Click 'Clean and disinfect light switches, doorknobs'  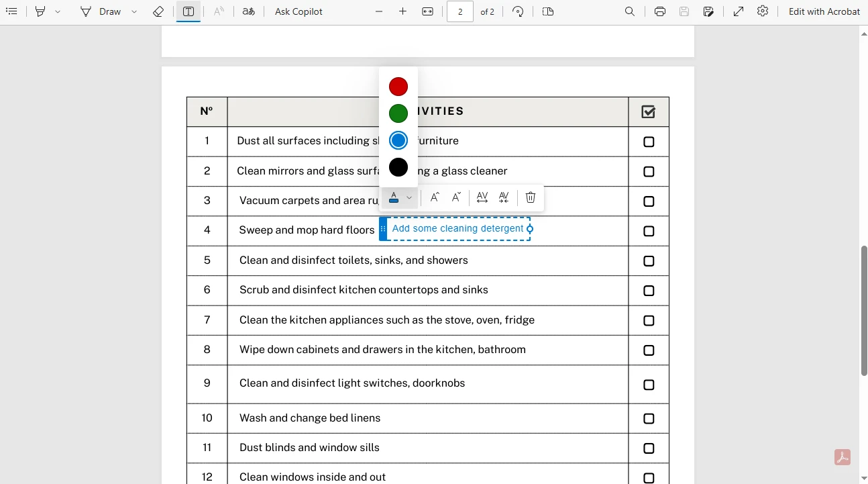(x=352, y=383)
